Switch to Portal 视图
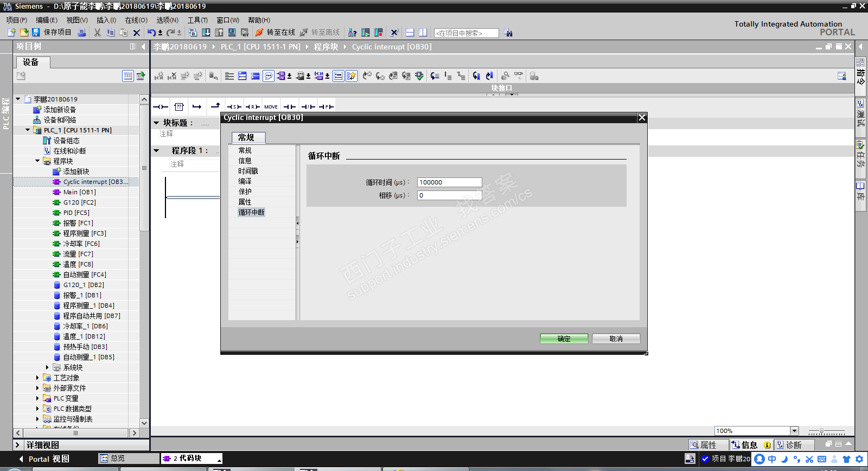868x471 pixels. point(43,459)
